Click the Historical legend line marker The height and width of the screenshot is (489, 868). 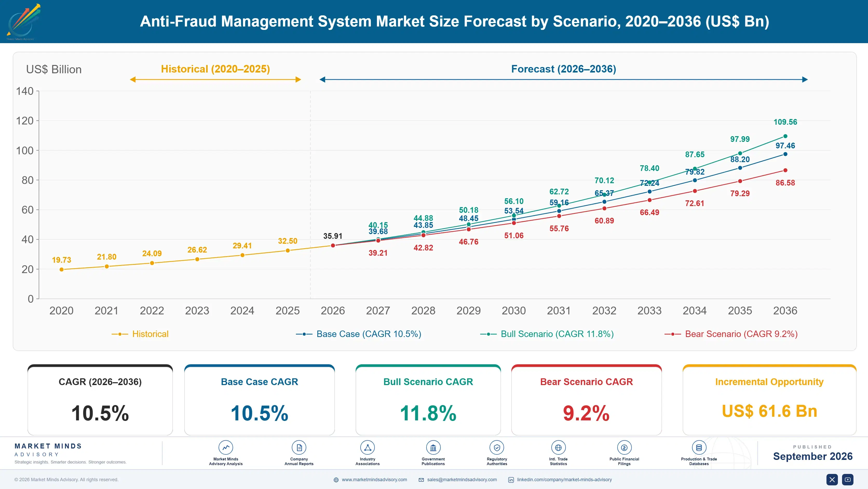(120, 334)
